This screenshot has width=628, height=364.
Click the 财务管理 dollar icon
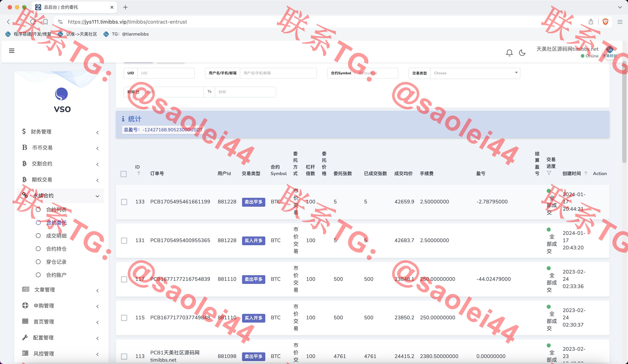click(x=24, y=131)
